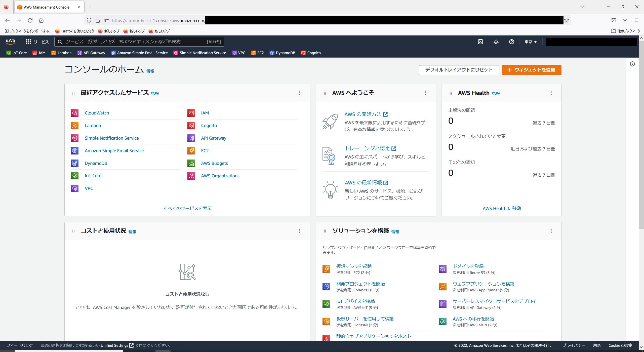Open AWS の最新情報 link
Image resolution: width=644 pixels, height=352 pixels.
366,183
